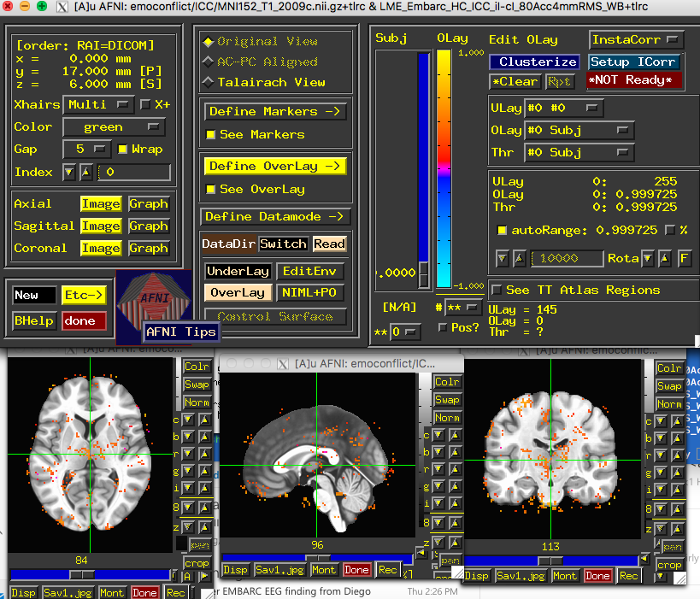
Task: Select the Original View radio option
Action: pyautogui.click(x=208, y=42)
